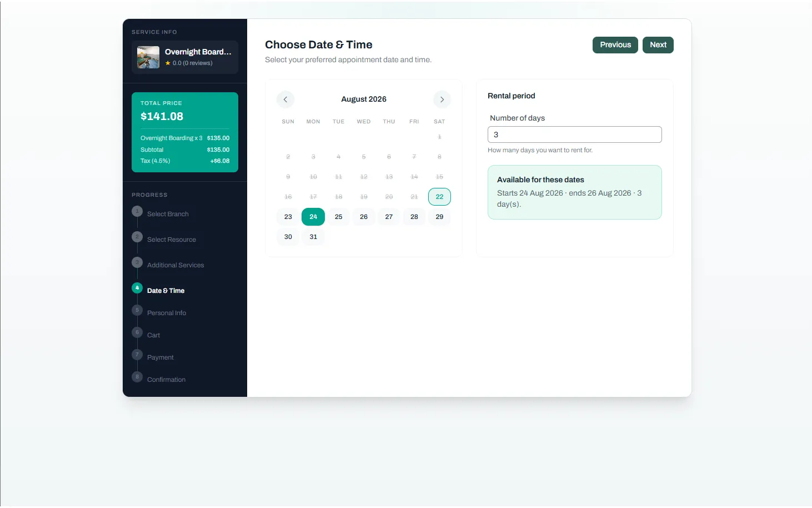Click the Subtotal line item

pyautogui.click(x=185, y=150)
